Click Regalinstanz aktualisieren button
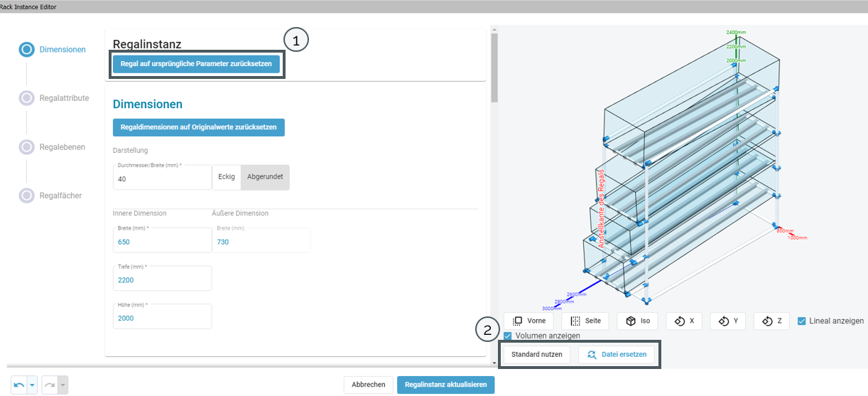Image resolution: width=868 pixels, height=396 pixels. click(x=445, y=385)
